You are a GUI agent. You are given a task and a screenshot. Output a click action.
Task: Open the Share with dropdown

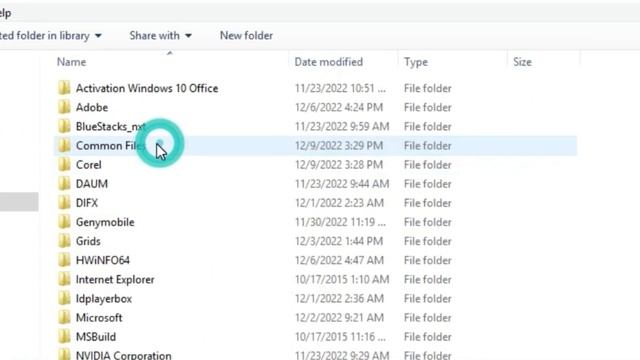[x=160, y=36]
